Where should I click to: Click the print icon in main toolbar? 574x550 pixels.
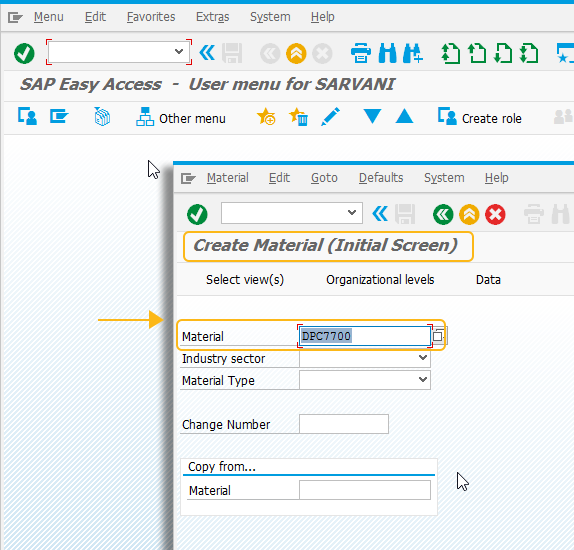point(361,53)
